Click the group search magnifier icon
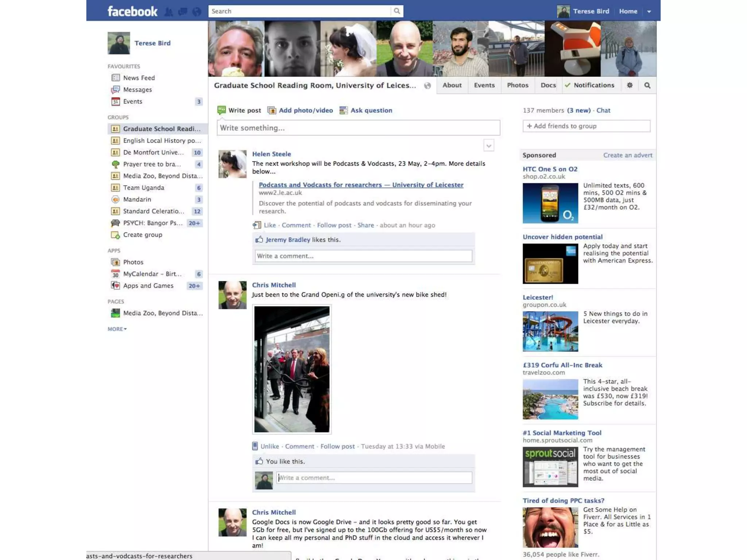This screenshot has width=747, height=560. click(647, 85)
